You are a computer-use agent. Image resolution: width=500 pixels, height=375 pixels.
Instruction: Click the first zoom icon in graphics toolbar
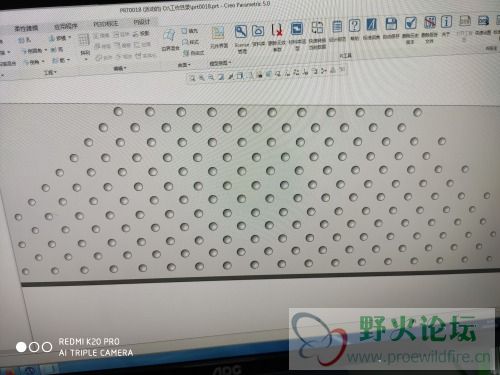point(192,78)
